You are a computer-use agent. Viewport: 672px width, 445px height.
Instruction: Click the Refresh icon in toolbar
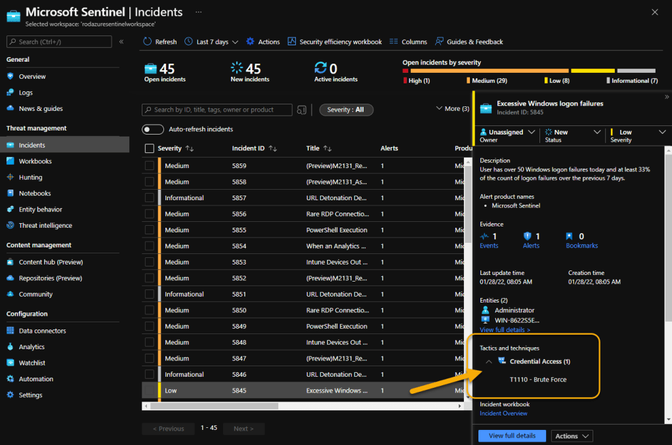click(147, 42)
